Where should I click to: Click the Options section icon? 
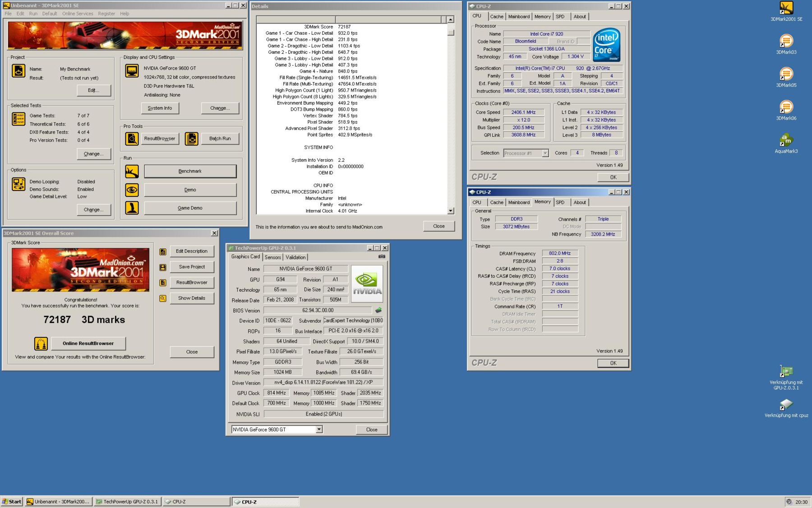tap(18, 184)
